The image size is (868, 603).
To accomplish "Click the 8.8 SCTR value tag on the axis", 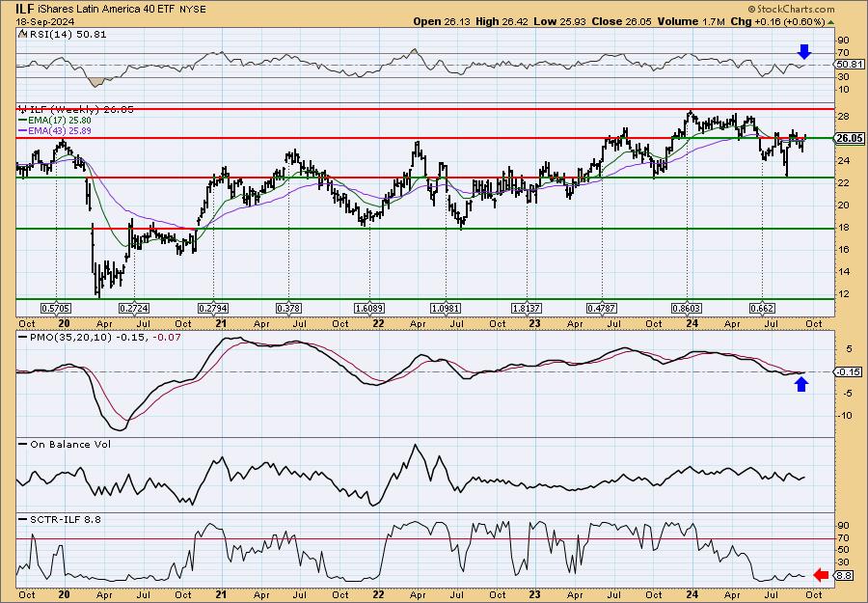I will pos(844,576).
